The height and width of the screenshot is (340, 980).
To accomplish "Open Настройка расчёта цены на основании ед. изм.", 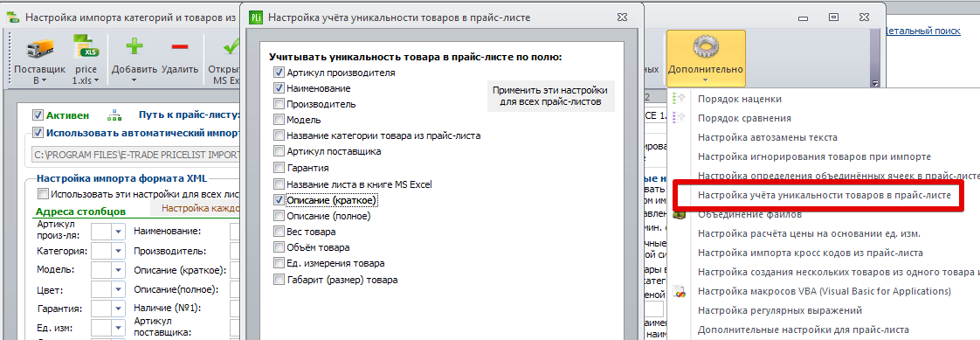I will tap(810, 233).
